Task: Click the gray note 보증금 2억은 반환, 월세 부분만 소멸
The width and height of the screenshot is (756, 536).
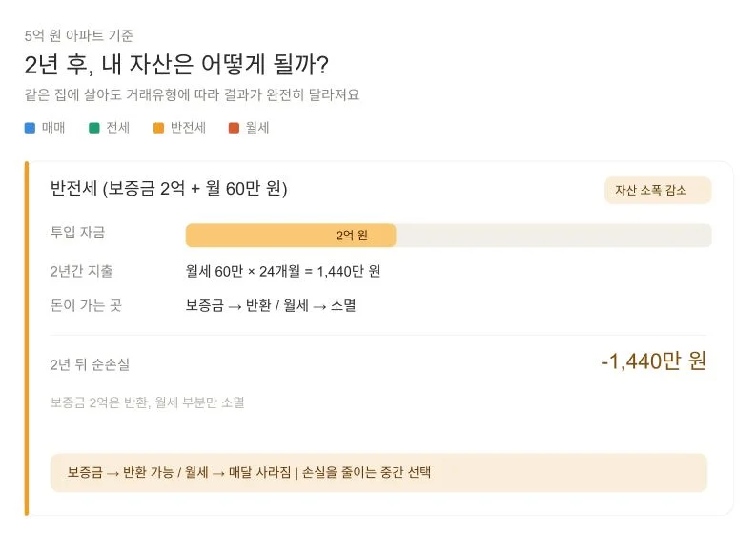Action: (147, 402)
